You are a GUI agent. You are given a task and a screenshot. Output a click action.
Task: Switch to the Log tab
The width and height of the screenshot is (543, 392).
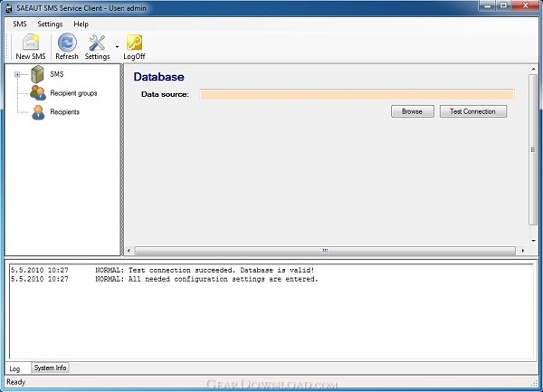(x=14, y=368)
